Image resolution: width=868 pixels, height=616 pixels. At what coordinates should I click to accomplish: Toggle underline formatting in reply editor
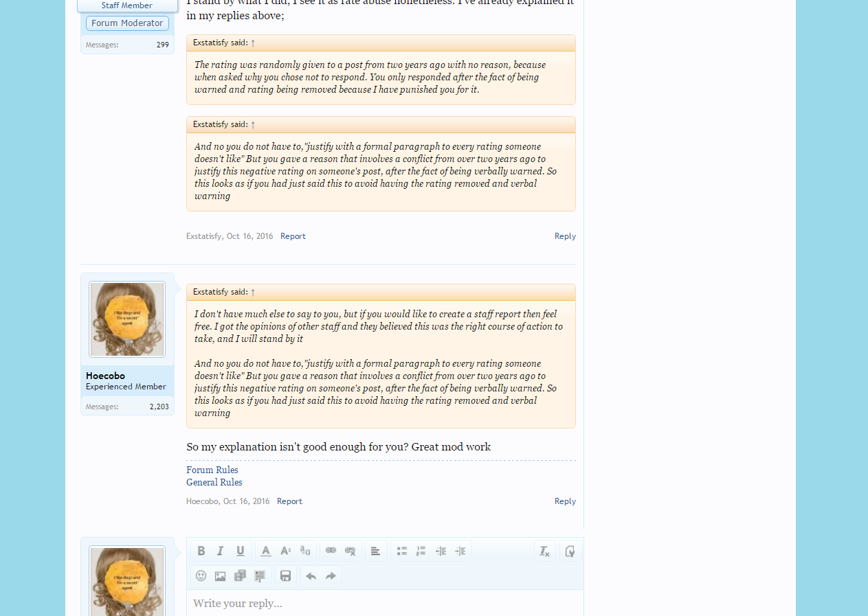coord(241,551)
